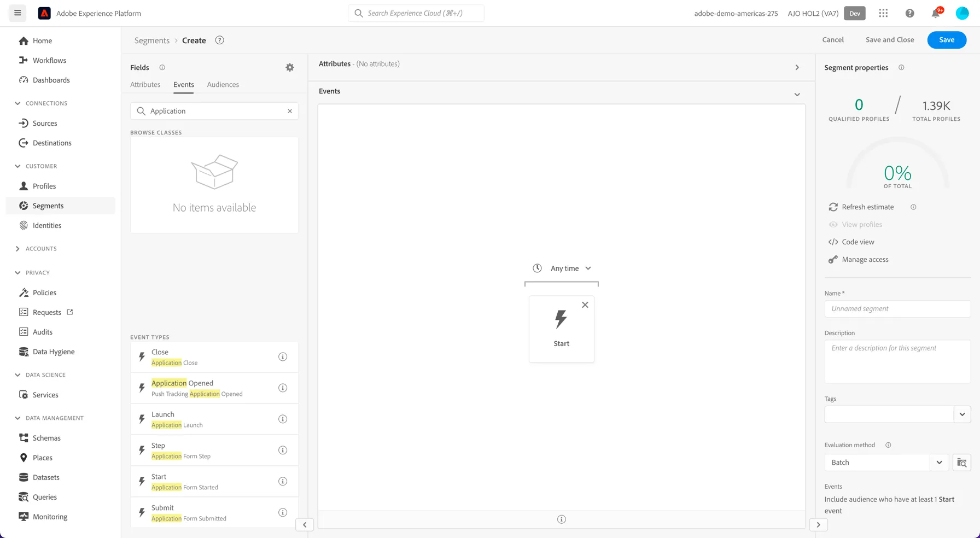Show info for Submit event type

coord(283,513)
